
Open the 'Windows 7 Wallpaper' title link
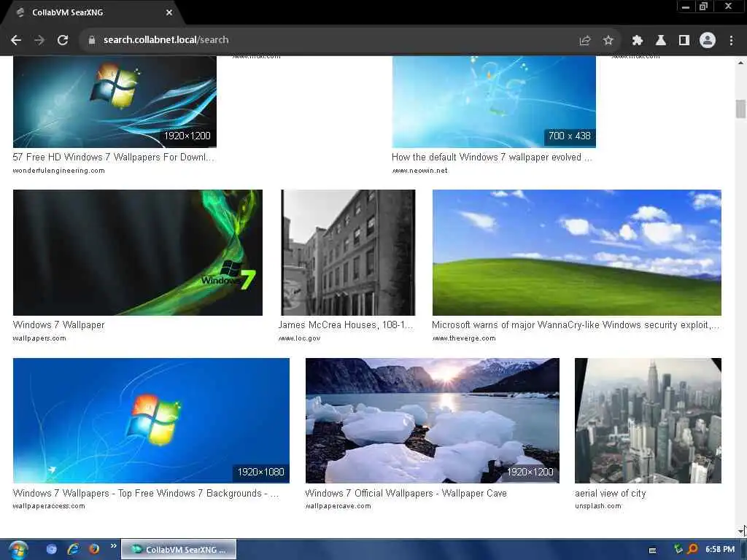pyautogui.click(x=58, y=324)
